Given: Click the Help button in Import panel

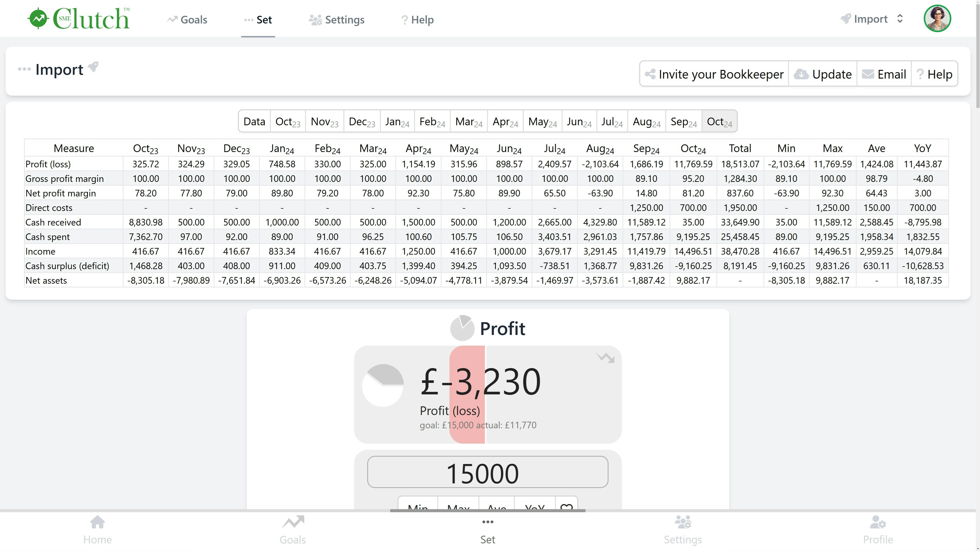Looking at the screenshot, I should click(934, 74).
